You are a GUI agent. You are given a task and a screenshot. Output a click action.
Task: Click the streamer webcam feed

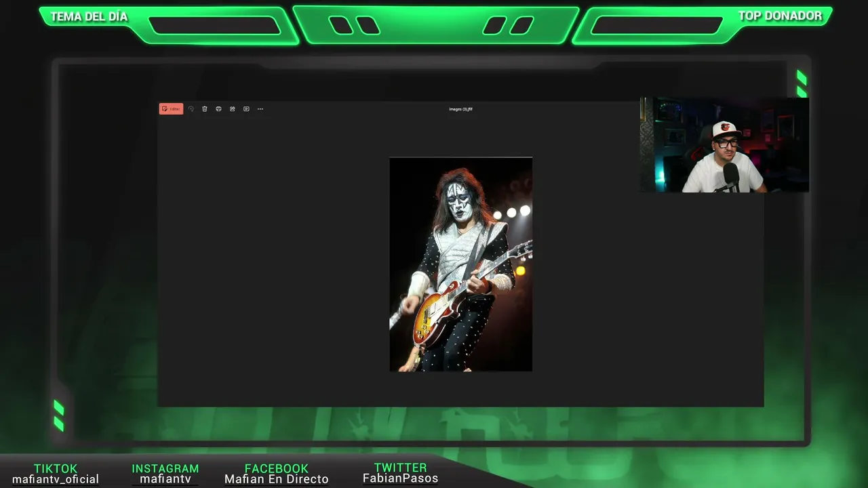724,145
